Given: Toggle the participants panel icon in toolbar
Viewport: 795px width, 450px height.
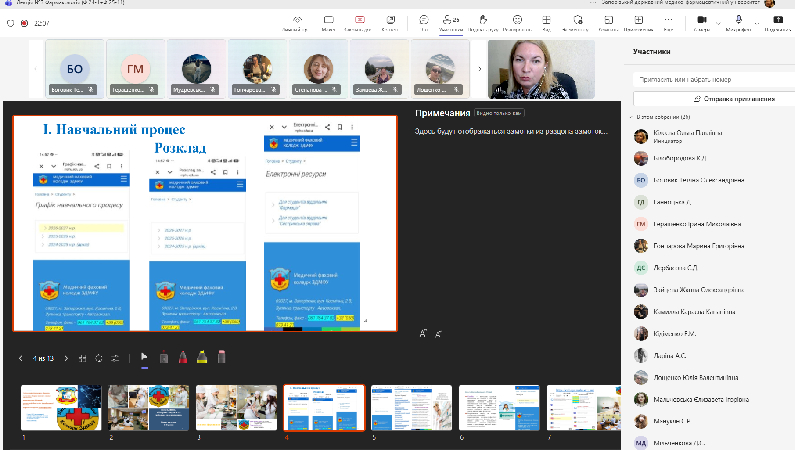Looking at the screenshot, I should pos(450,20).
